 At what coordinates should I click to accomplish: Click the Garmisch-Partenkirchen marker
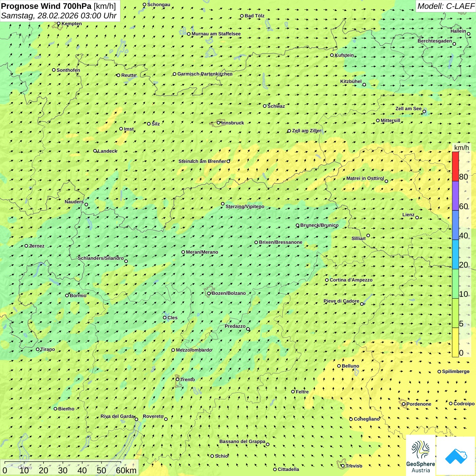pyautogui.click(x=174, y=74)
